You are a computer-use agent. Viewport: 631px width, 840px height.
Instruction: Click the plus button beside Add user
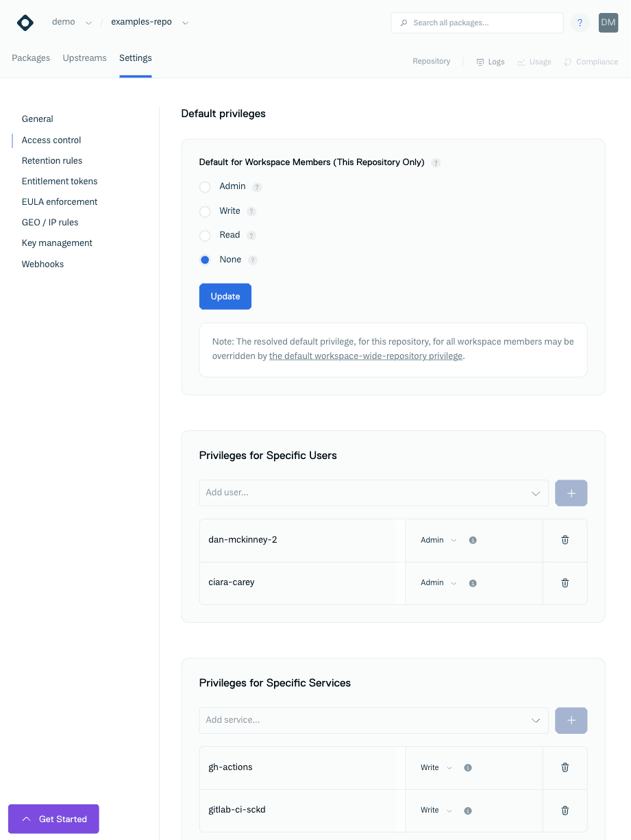[571, 493]
